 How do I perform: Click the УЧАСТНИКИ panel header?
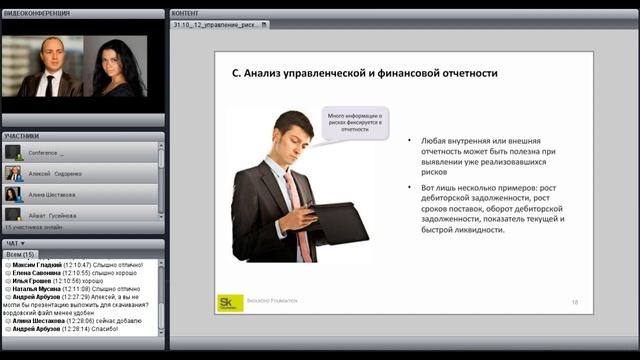point(83,136)
